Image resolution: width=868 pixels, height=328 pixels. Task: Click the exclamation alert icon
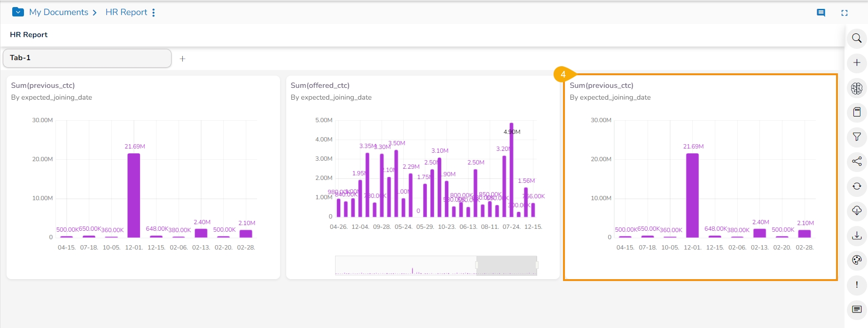(857, 285)
